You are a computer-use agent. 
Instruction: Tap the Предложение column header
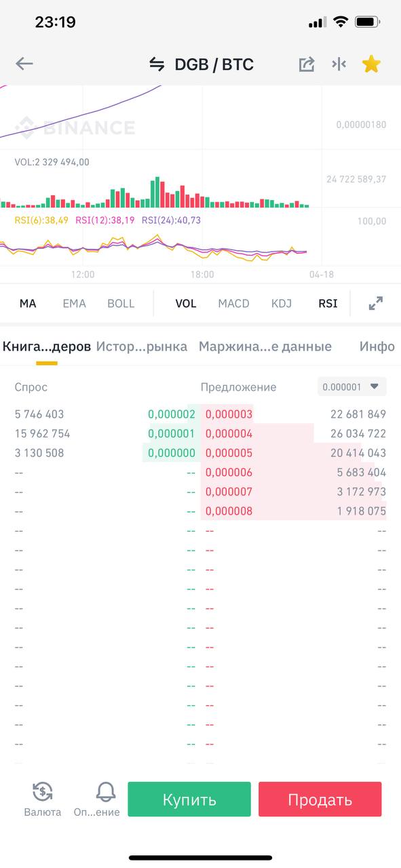[239, 387]
